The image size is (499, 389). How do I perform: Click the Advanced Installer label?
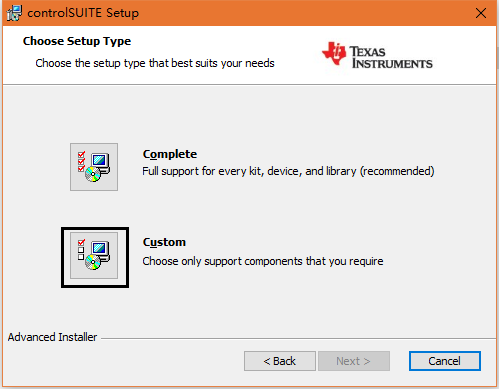tap(52, 337)
